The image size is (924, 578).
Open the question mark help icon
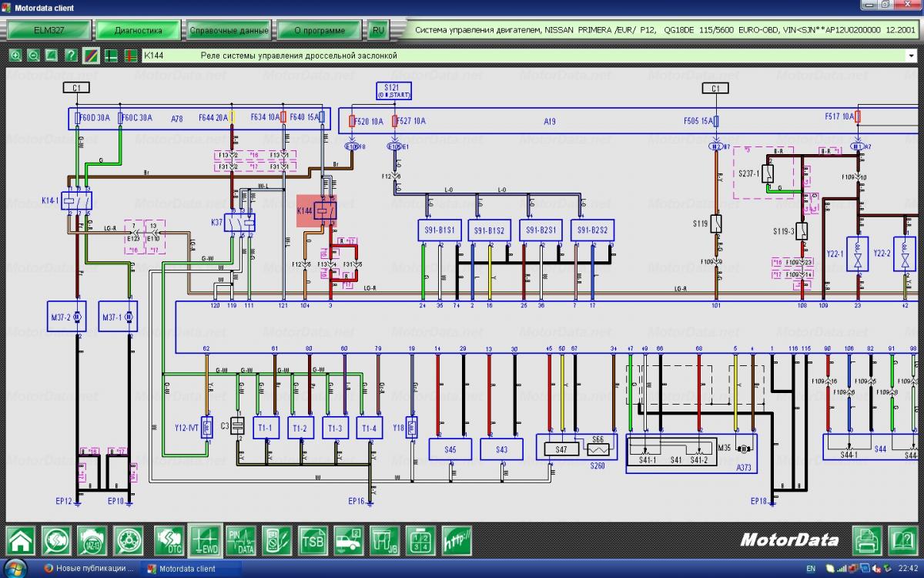click(71, 55)
